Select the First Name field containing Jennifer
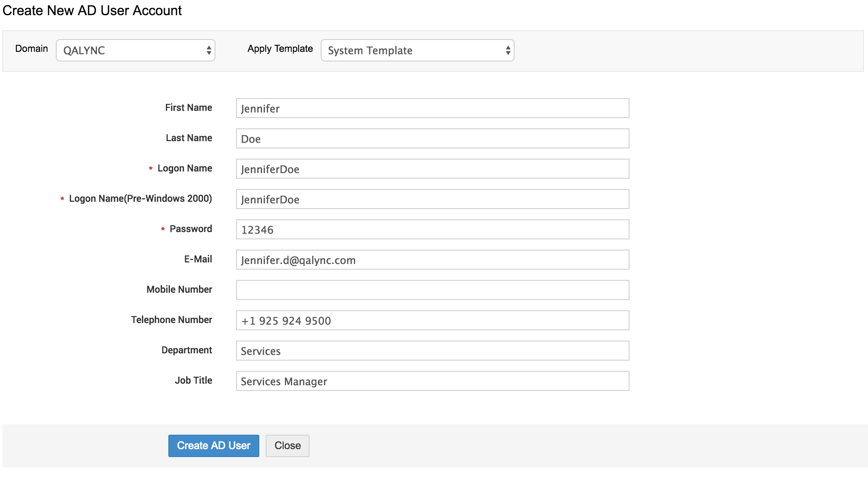Image resolution: width=868 pixels, height=477 pixels. [x=432, y=108]
